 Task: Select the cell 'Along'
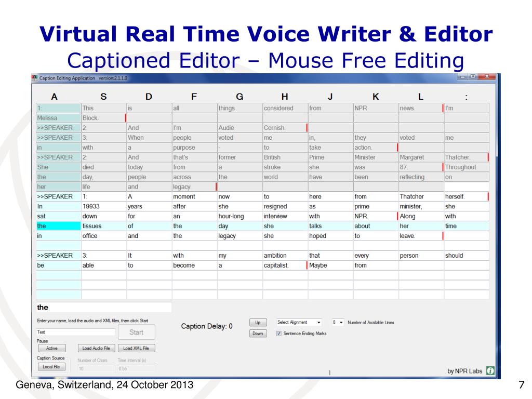click(421, 216)
